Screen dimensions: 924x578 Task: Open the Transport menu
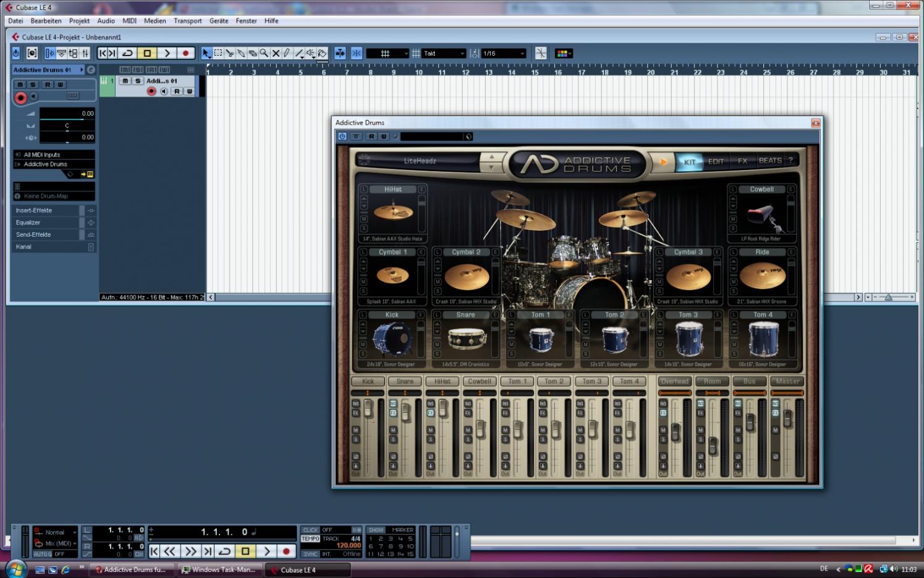(188, 20)
